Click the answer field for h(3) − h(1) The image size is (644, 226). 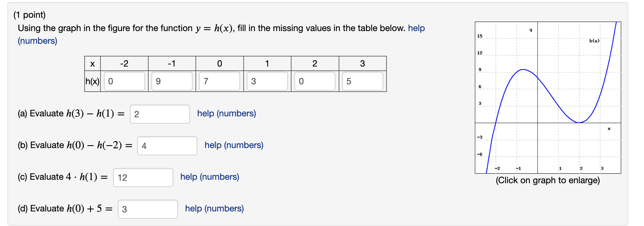pos(160,114)
